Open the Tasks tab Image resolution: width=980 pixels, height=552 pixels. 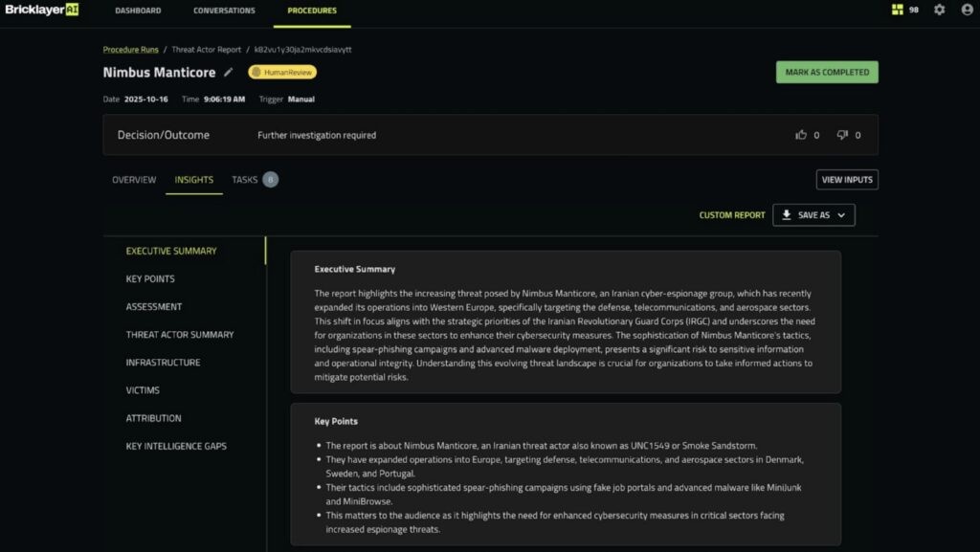point(245,180)
